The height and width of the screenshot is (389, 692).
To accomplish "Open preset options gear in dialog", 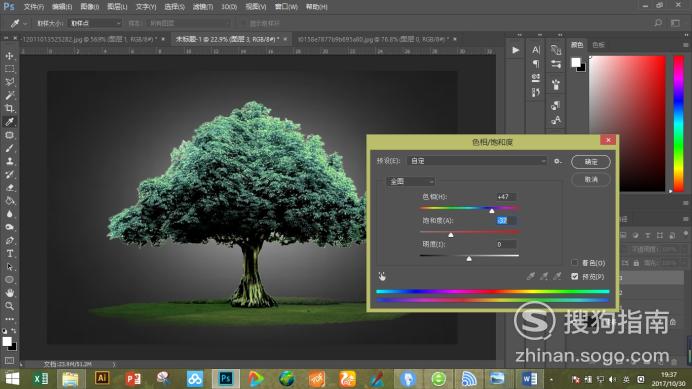I will tap(558, 161).
